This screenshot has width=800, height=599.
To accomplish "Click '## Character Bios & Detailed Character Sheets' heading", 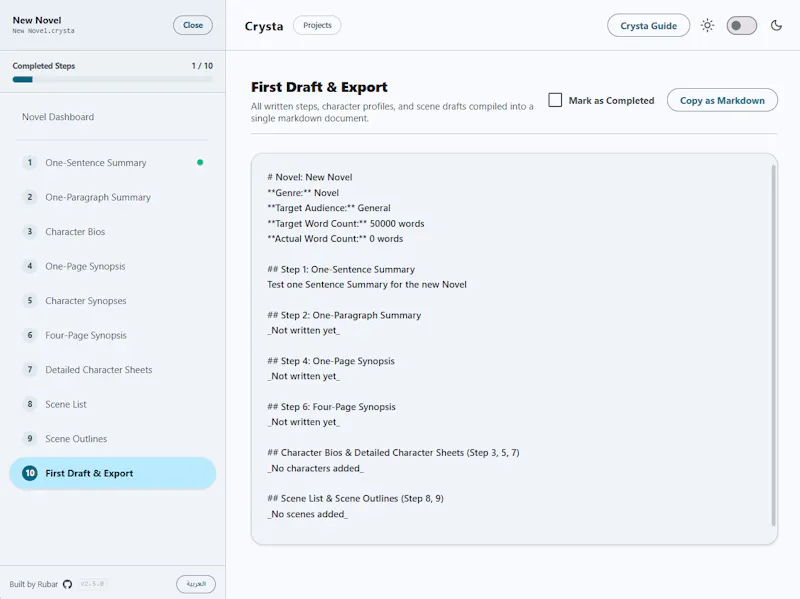I will pyautogui.click(x=393, y=453).
